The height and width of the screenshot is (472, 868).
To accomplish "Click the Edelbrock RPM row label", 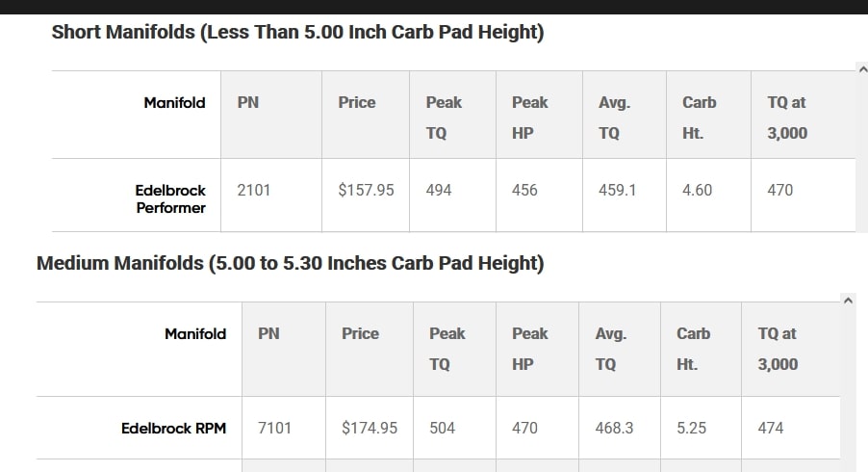I will click(173, 429).
